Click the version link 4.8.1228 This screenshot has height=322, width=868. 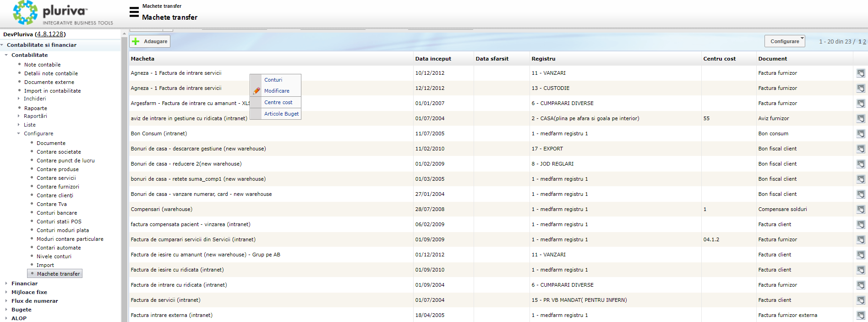pyautogui.click(x=50, y=34)
